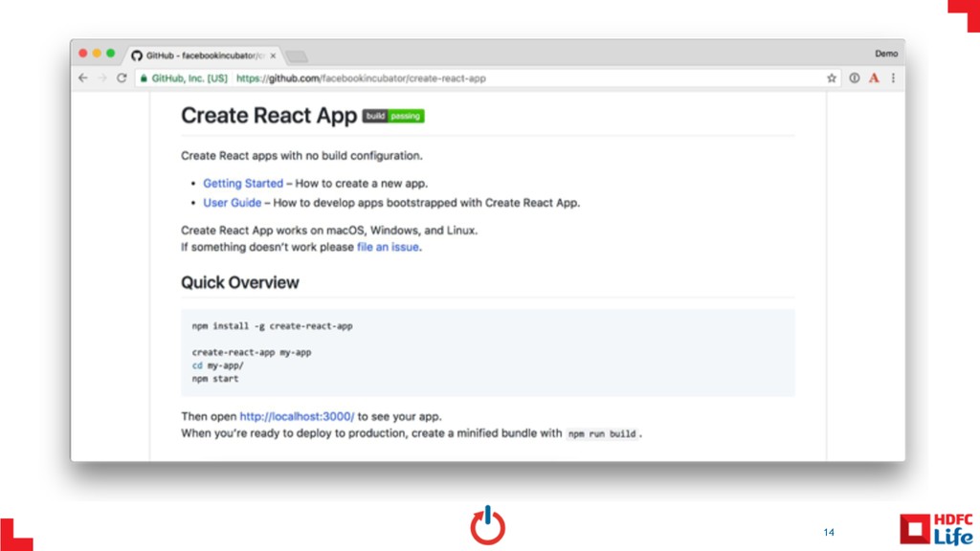Click the red power icon at slide bottom

click(x=487, y=525)
